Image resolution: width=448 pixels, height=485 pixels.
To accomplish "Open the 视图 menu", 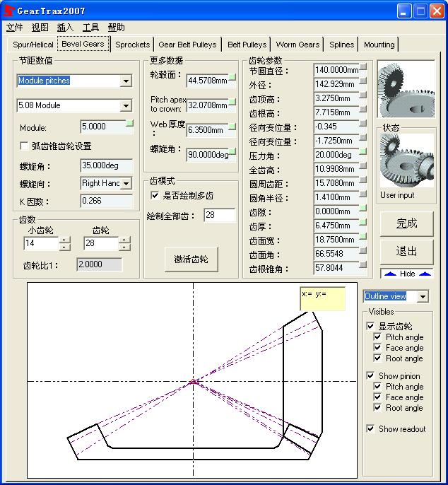I will pos(40,28).
